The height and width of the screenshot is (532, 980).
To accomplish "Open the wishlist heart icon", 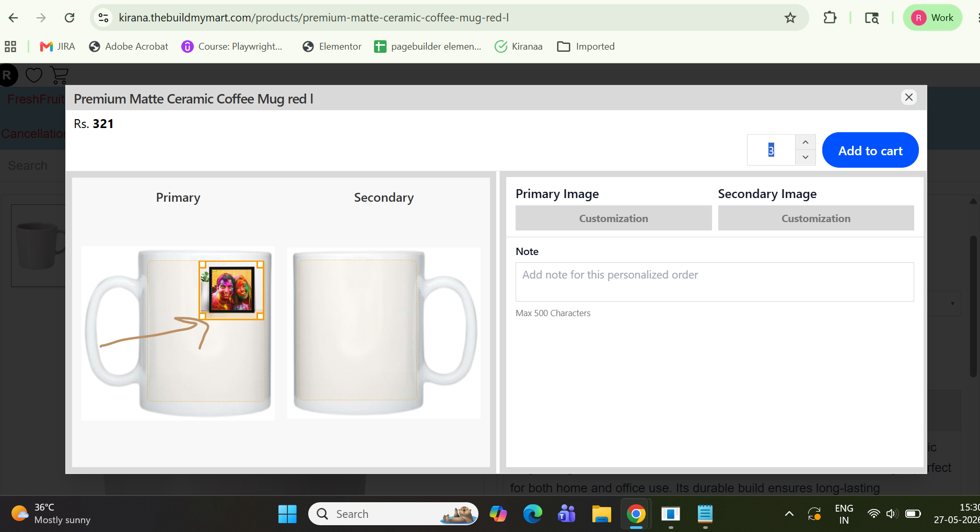I will 34,75.
